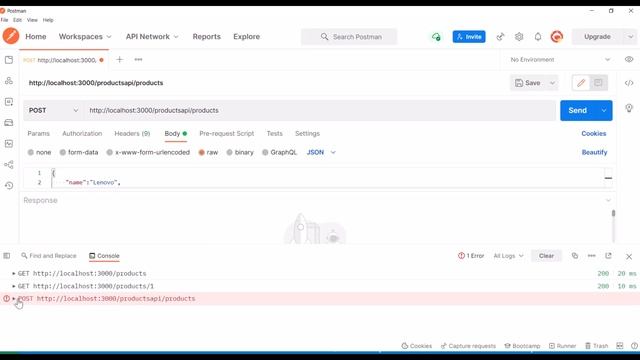This screenshot has height=360, width=640.
Task: Open the File menu
Action: [x=4, y=20]
